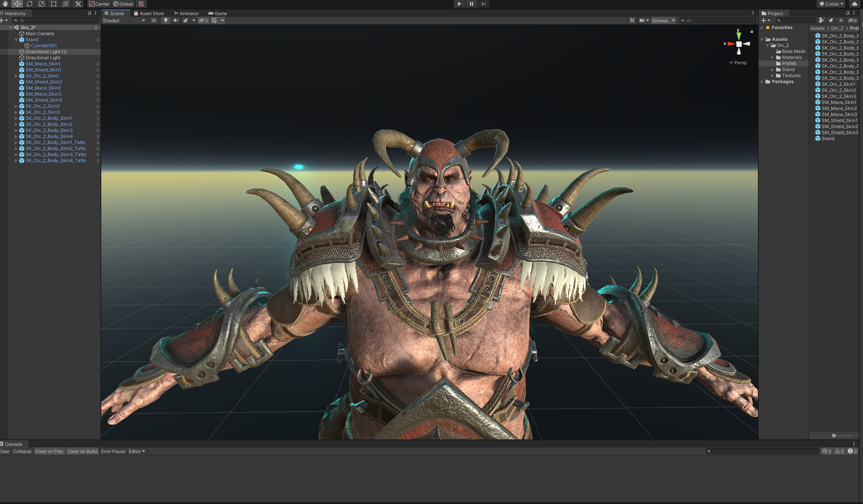This screenshot has width=863, height=504.
Task: Open scene effects dropdown arrow
Action: (x=193, y=20)
